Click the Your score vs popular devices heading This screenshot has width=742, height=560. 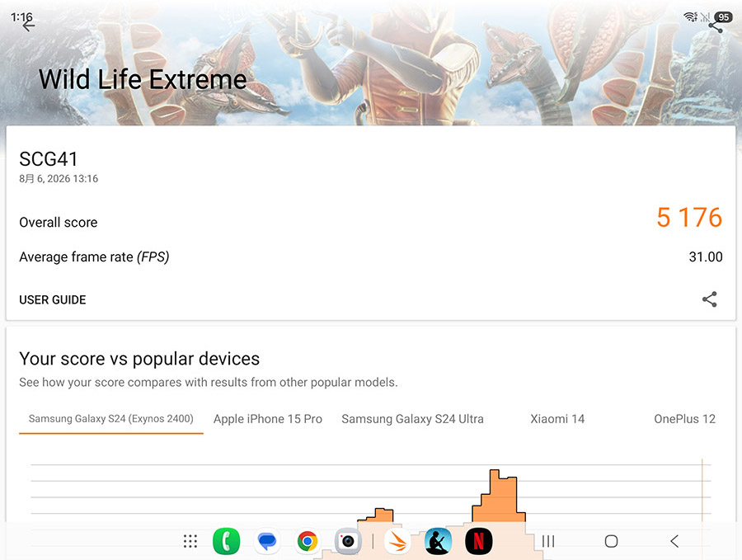click(x=139, y=359)
